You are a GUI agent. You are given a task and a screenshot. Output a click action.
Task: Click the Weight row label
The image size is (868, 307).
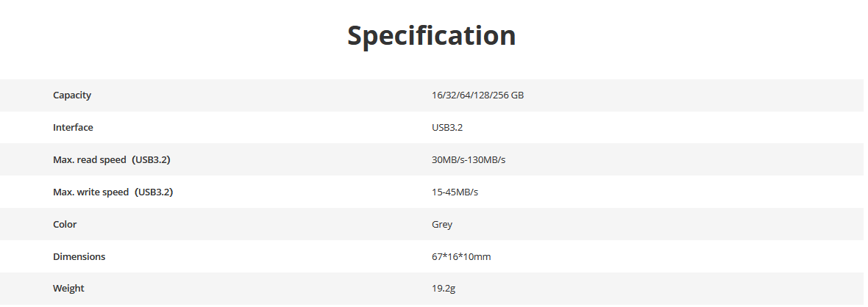coord(68,289)
